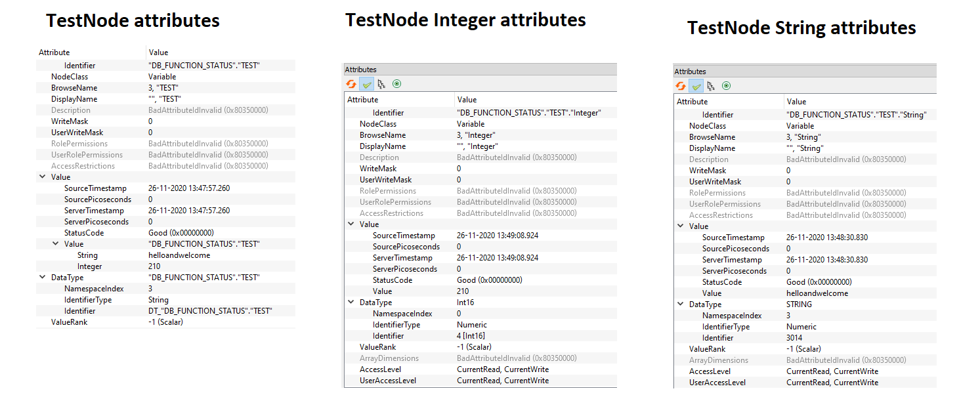Select the Integer row valued 210 in TestNode attributes

(165, 266)
